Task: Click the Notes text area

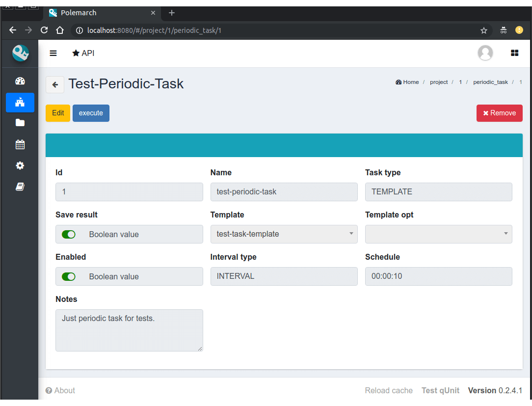Action: click(x=129, y=330)
